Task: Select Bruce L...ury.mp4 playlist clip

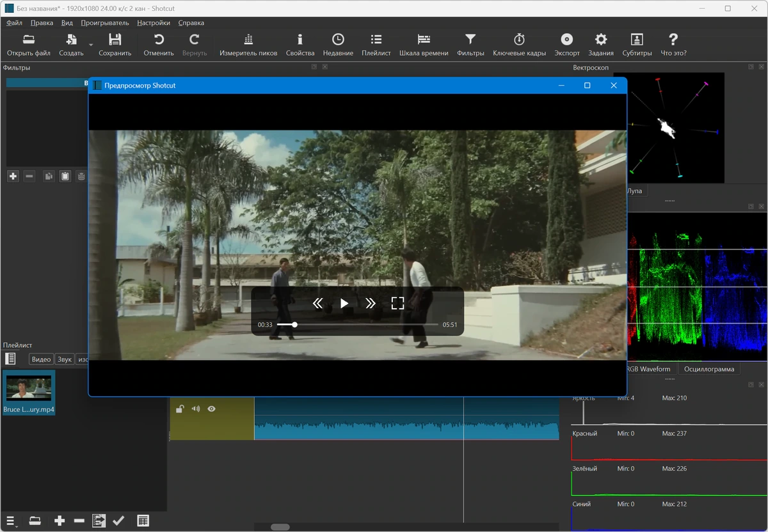Action: 29,393
